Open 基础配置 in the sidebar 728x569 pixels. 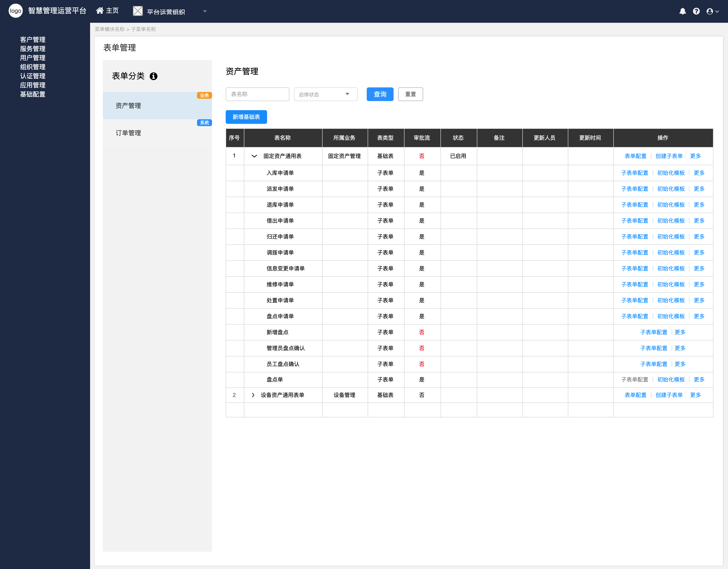pyautogui.click(x=33, y=94)
